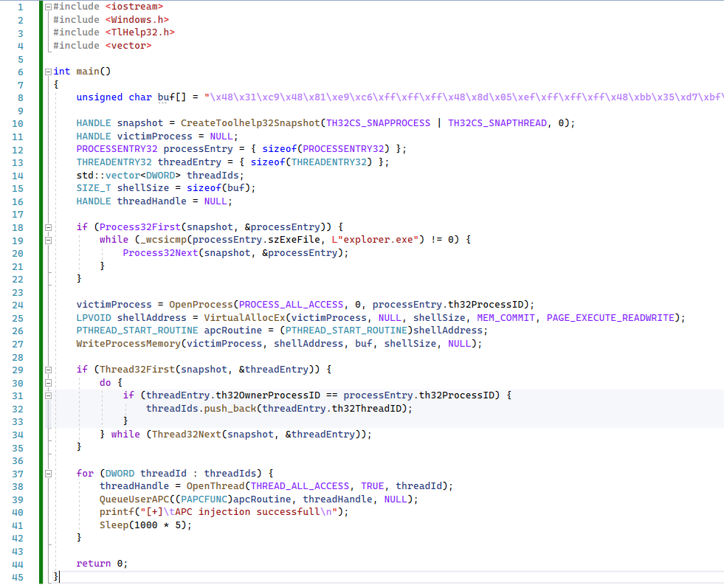Viewport: 724px width, 588px height.
Task: Place cursor after closing brace on line 45
Action: pos(60,577)
